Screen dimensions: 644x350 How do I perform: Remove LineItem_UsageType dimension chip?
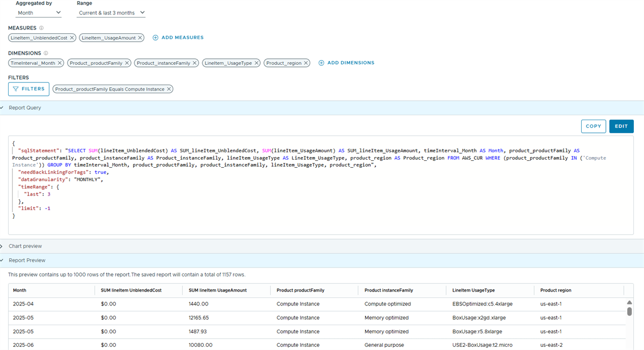coord(257,63)
